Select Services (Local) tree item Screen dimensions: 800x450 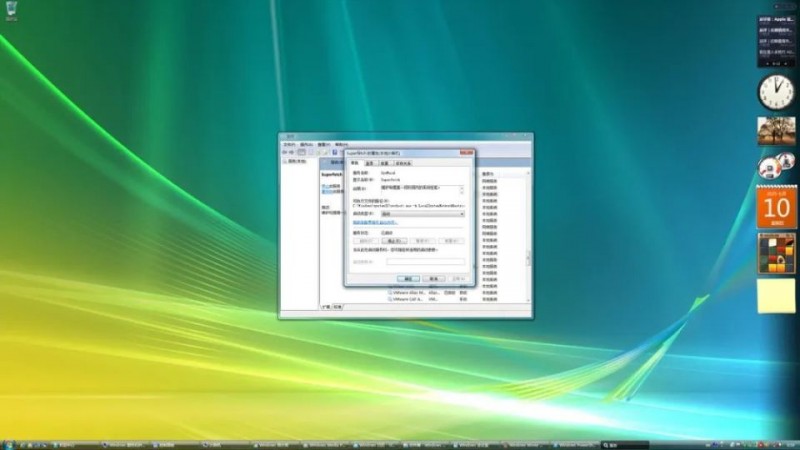296,161
